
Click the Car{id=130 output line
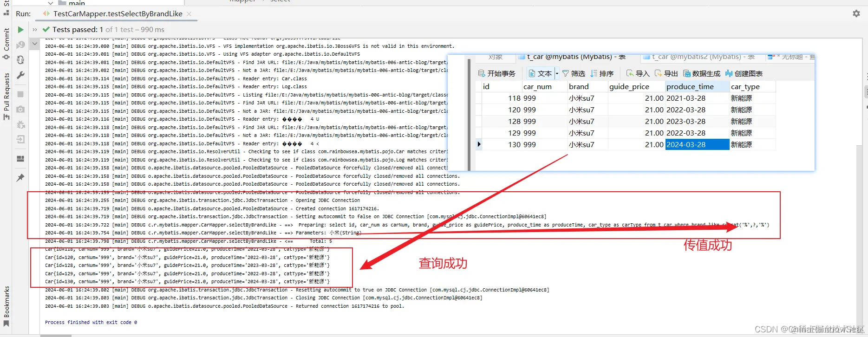point(187,281)
